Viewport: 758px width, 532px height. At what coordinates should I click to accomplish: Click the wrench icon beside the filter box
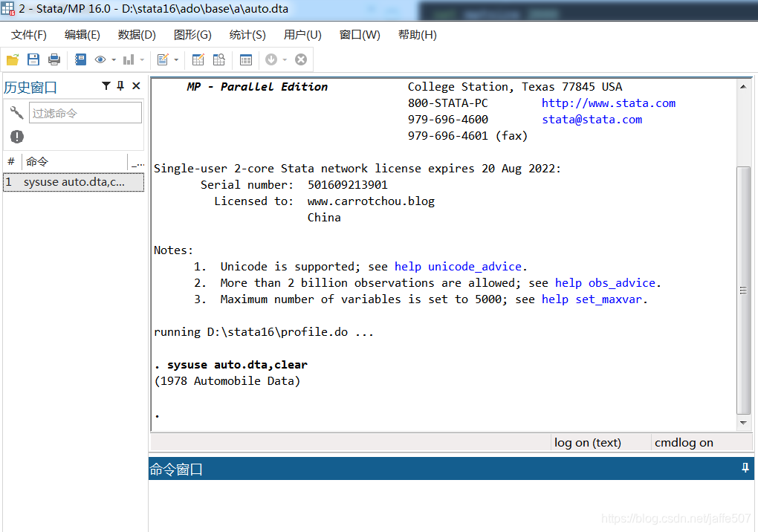pyautogui.click(x=16, y=113)
